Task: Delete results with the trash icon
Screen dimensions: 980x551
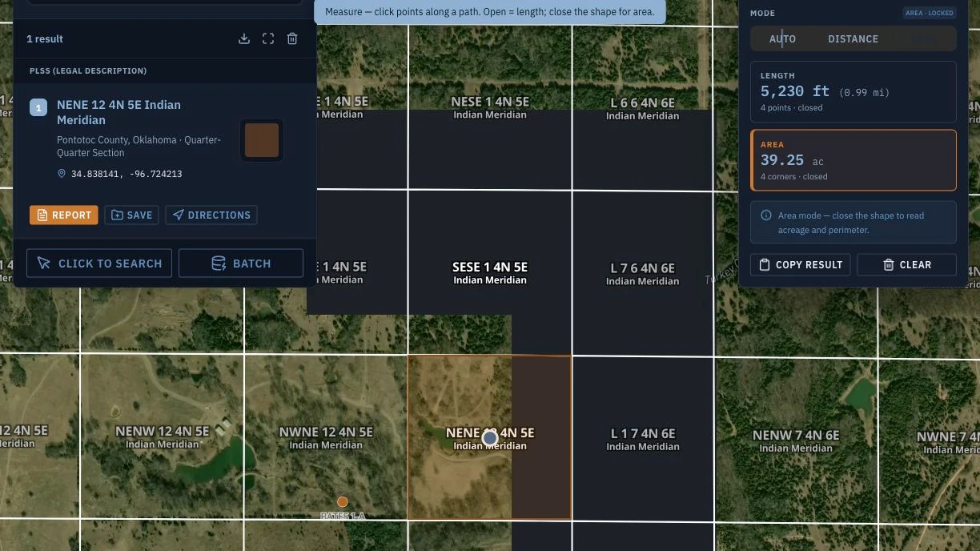Action: [292, 38]
